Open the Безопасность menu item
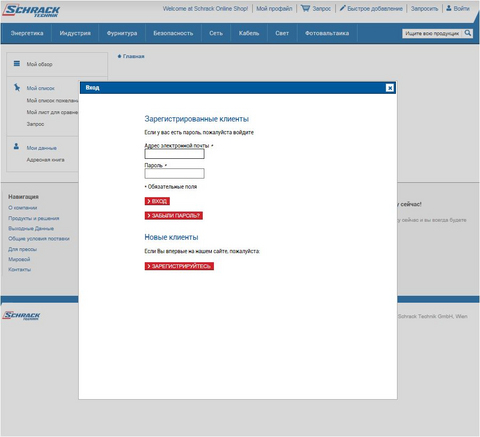 tap(173, 33)
